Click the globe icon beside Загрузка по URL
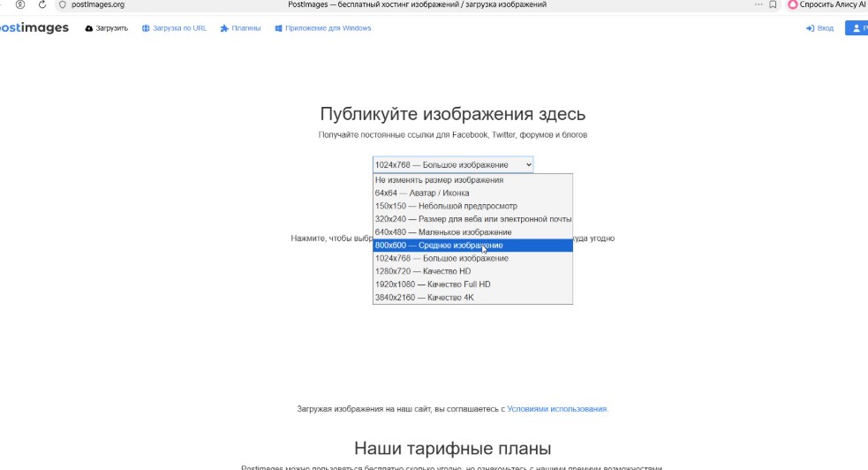 [146, 28]
